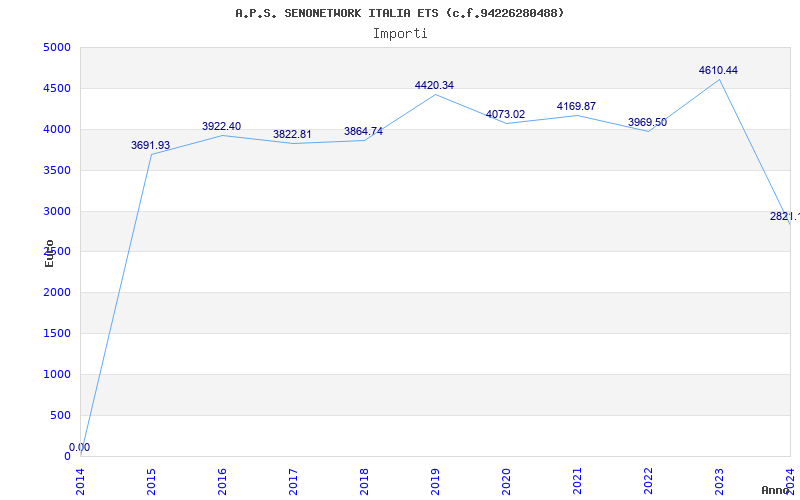Click the 3691.93 data point label

pyautogui.click(x=151, y=145)
